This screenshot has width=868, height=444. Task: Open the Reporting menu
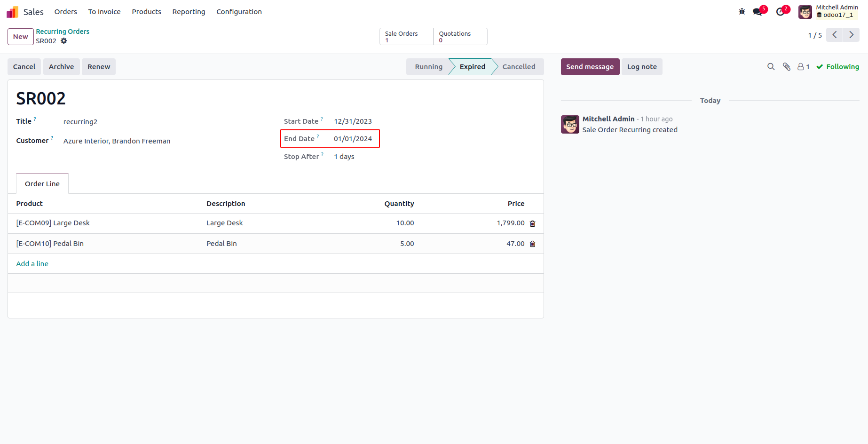(x=189, y=12)
